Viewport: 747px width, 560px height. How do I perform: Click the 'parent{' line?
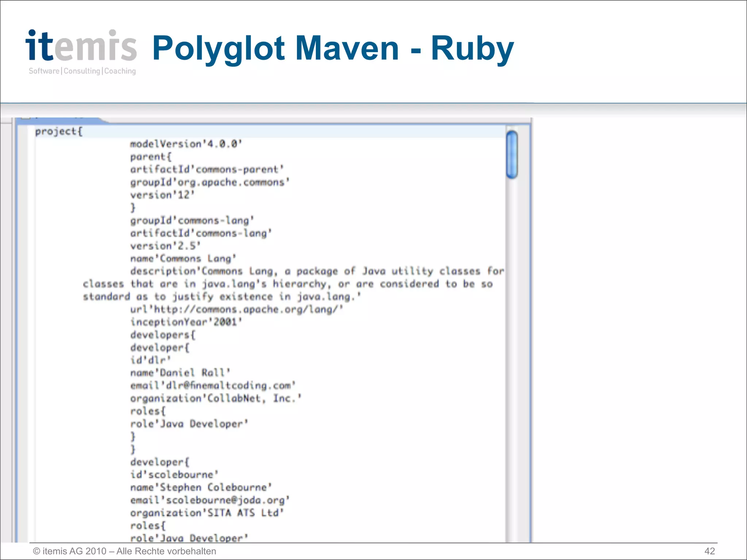[x=151, y=157]
